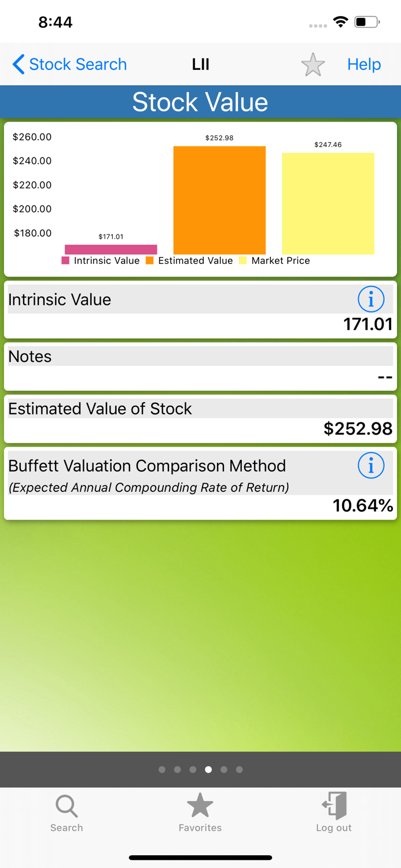Tap the orange Estimated Value bar

coord(219,200)
